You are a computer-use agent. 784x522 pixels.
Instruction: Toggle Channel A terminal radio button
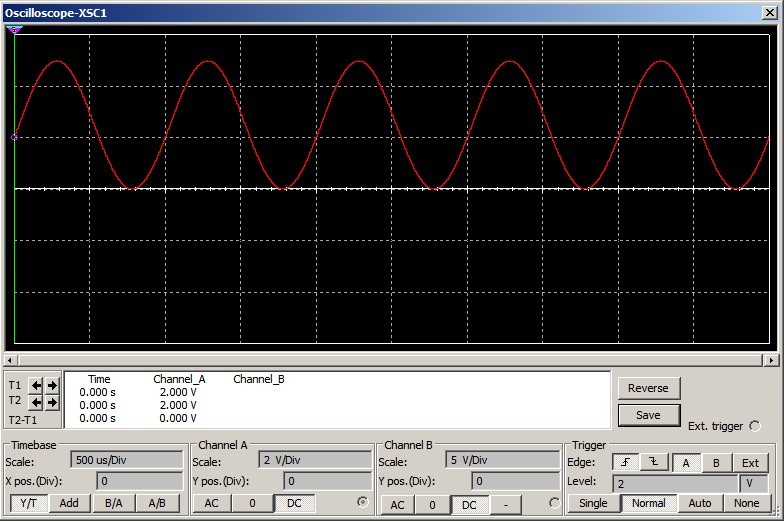[362, 503]
